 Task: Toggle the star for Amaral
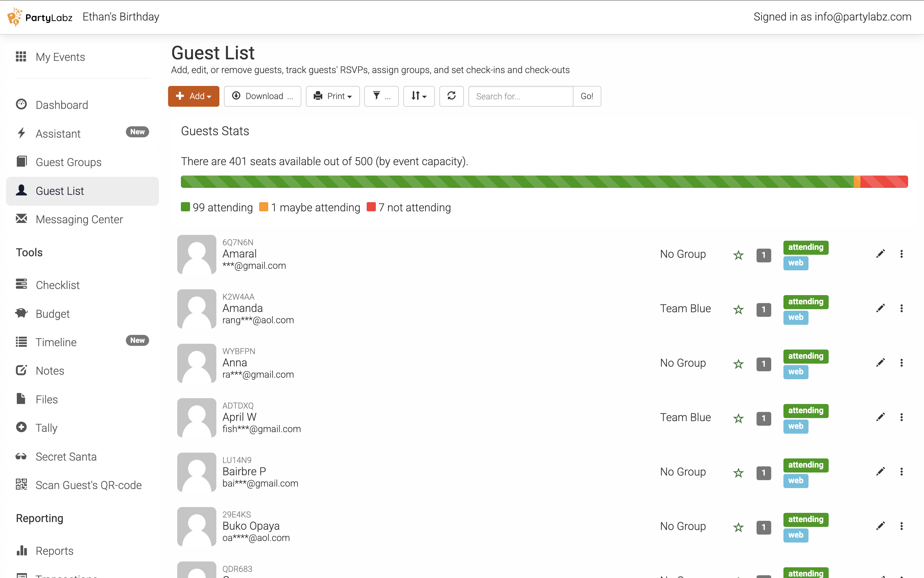click(739, 255)
